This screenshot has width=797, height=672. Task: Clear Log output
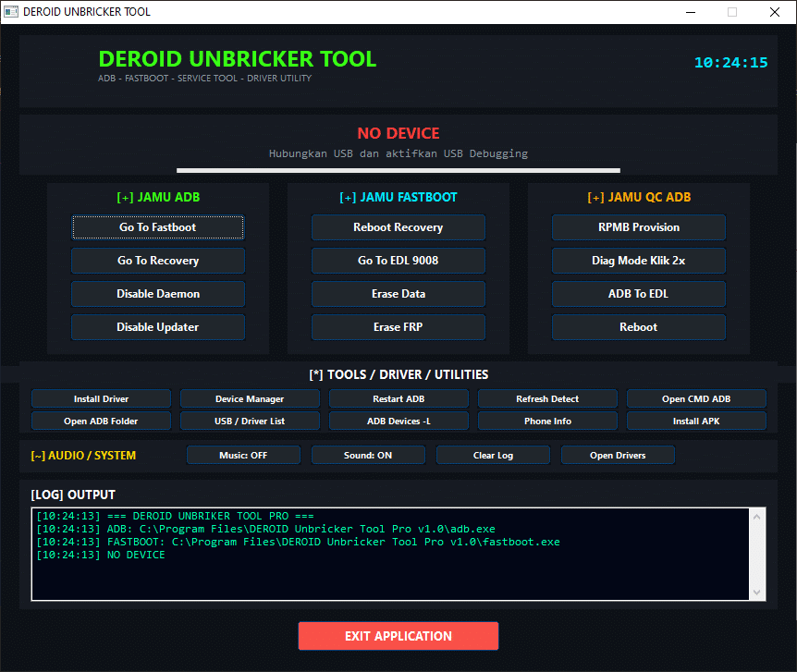[493, 455]
